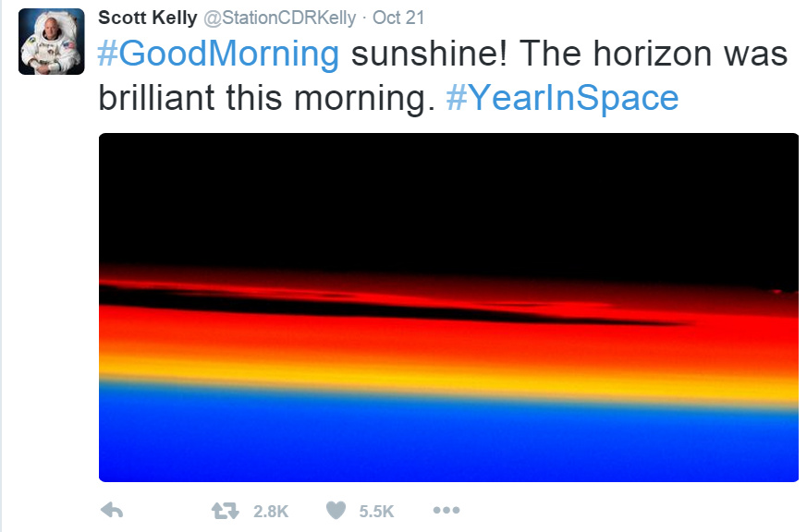Open Scott Kelly's astronaut profile picture
The height and width of the screenshot is (532, 807).
pyautogui.click(x=52, y=42)
